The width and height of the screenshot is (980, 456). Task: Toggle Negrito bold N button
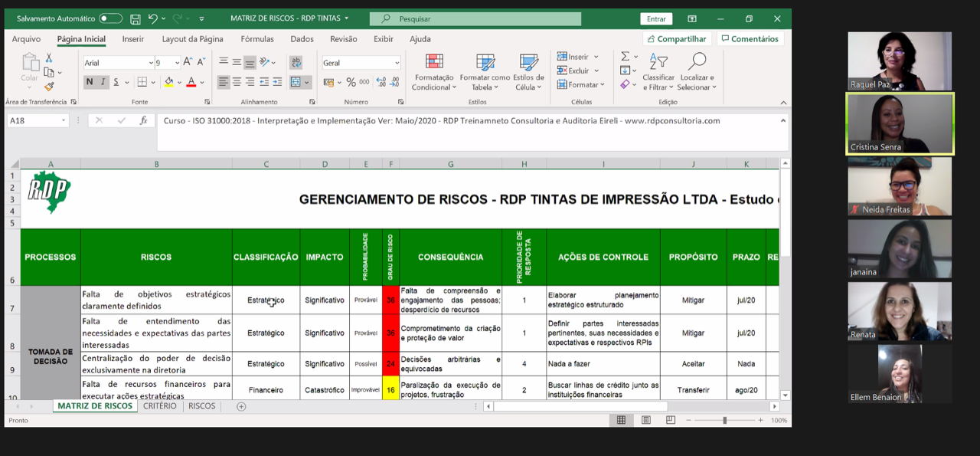90,82
